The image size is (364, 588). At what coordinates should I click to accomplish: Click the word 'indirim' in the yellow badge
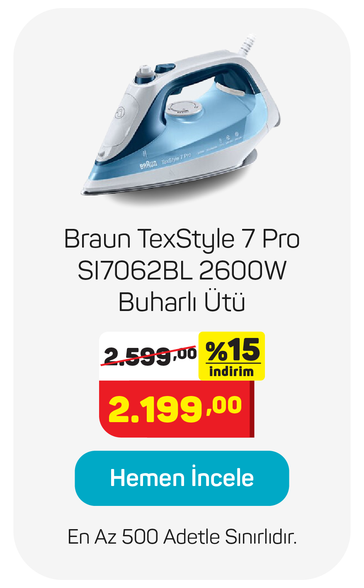pyautogui.click(x=231, y=371)
